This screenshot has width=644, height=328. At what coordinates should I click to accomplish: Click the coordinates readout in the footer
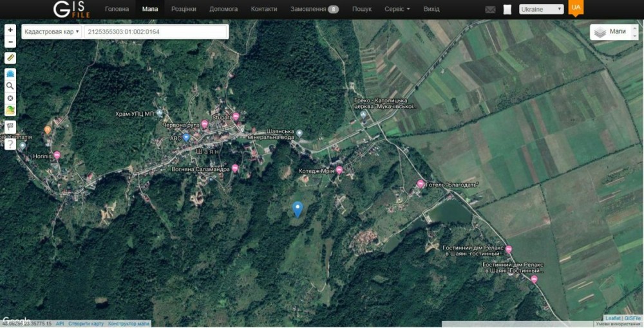point(26,324)
